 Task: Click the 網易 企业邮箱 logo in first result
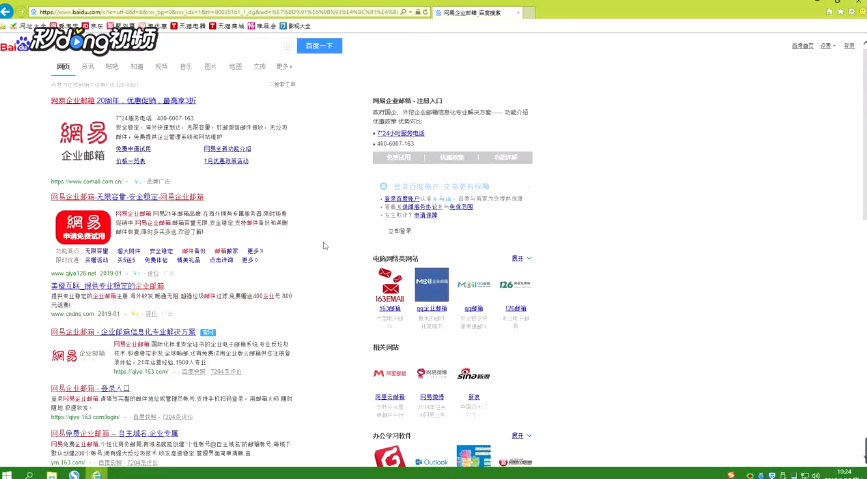83,142
